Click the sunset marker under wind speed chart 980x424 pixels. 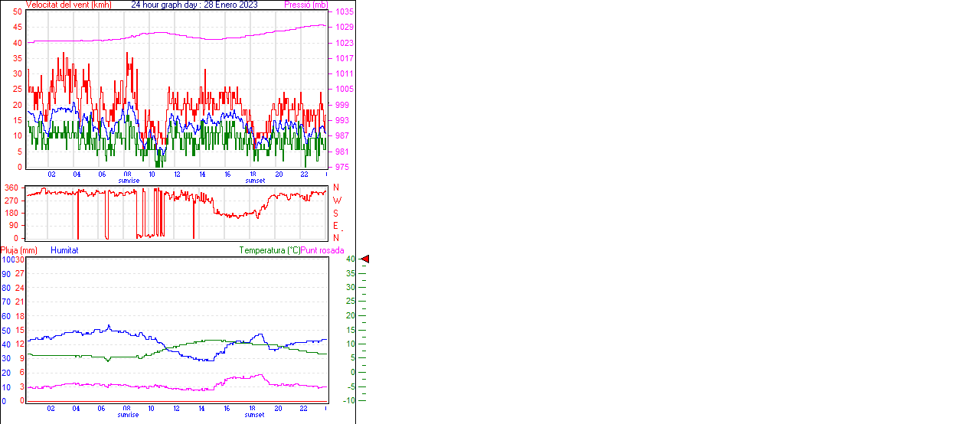pos(255,181)
